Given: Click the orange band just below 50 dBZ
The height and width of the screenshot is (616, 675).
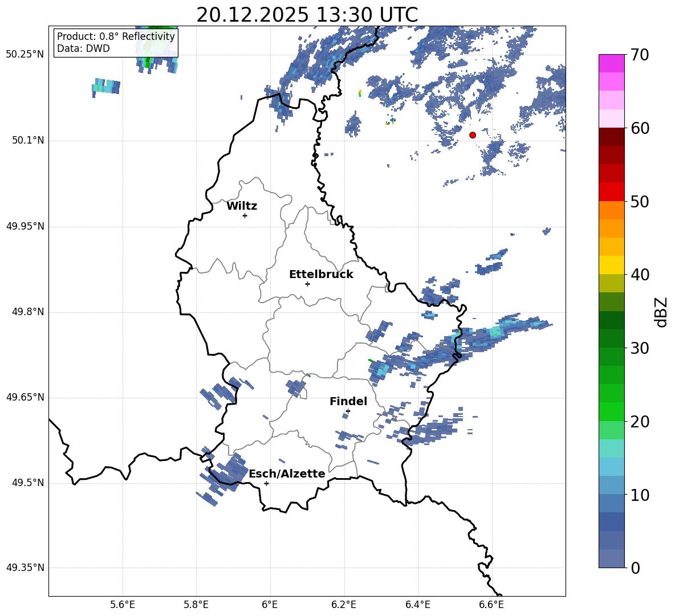Looking at the screenshot, I should 611,210.
